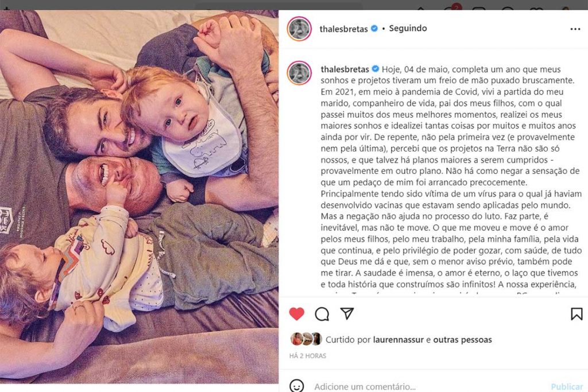The height and width of the screenshot is (392, 588).
Task: Share post using paper plane icon
Action: (347, 314)
